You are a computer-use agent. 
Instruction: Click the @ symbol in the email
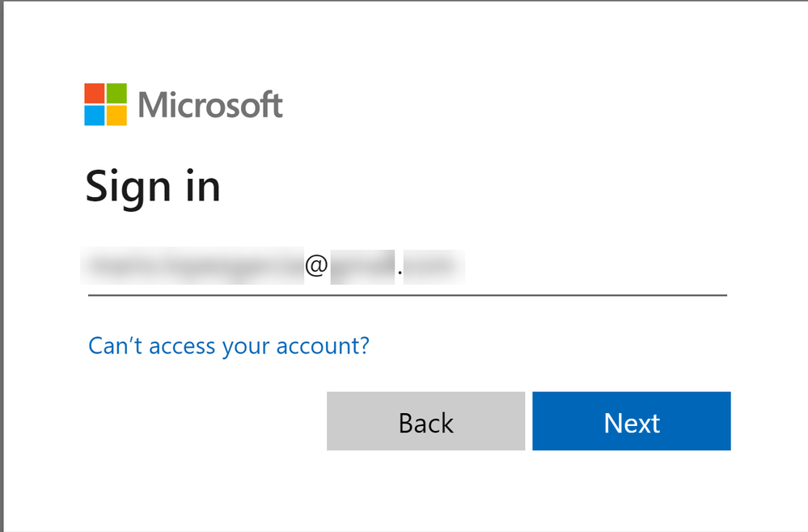coord(315,267)
